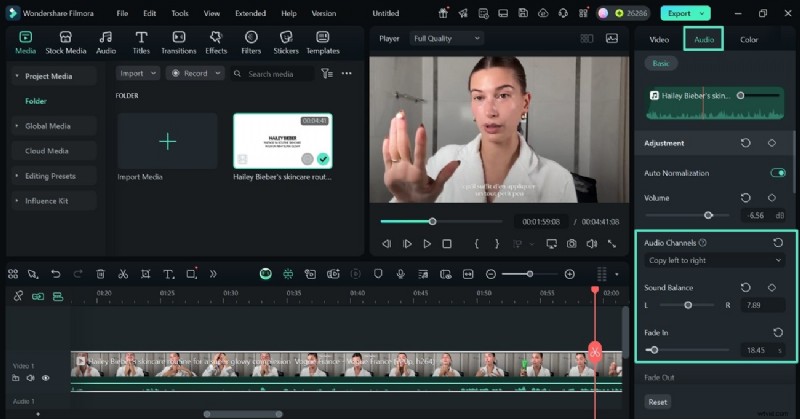Toggle fullscreen preview icon

tap(612, 244)
